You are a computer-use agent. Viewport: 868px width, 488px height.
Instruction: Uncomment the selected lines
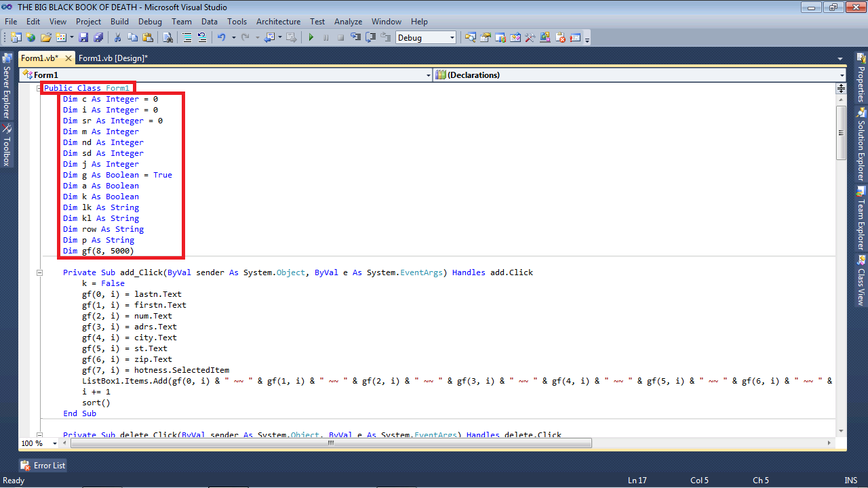(x=201, y=38)
